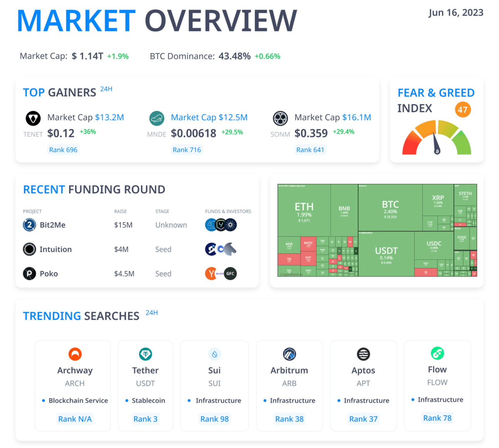
Task: Click the Poko project name
Action: pos(49,274)
